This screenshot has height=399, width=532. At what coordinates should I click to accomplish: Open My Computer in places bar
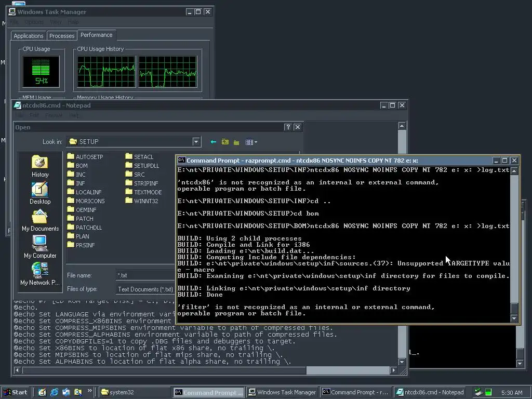pyautogui.click(x=40, y=247)
